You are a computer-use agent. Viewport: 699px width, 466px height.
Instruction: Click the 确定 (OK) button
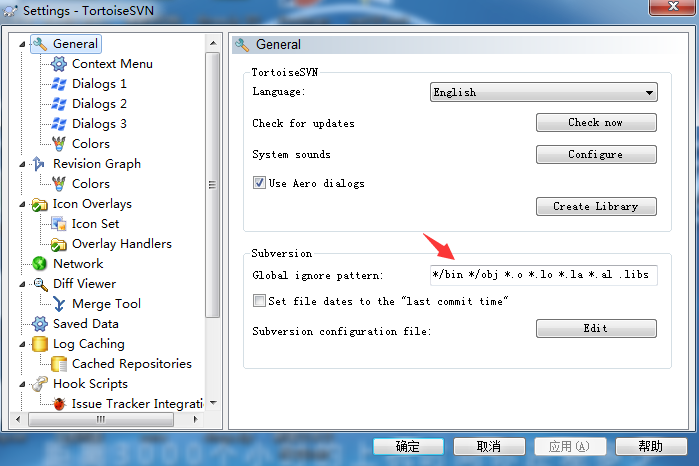coord(408,446)
